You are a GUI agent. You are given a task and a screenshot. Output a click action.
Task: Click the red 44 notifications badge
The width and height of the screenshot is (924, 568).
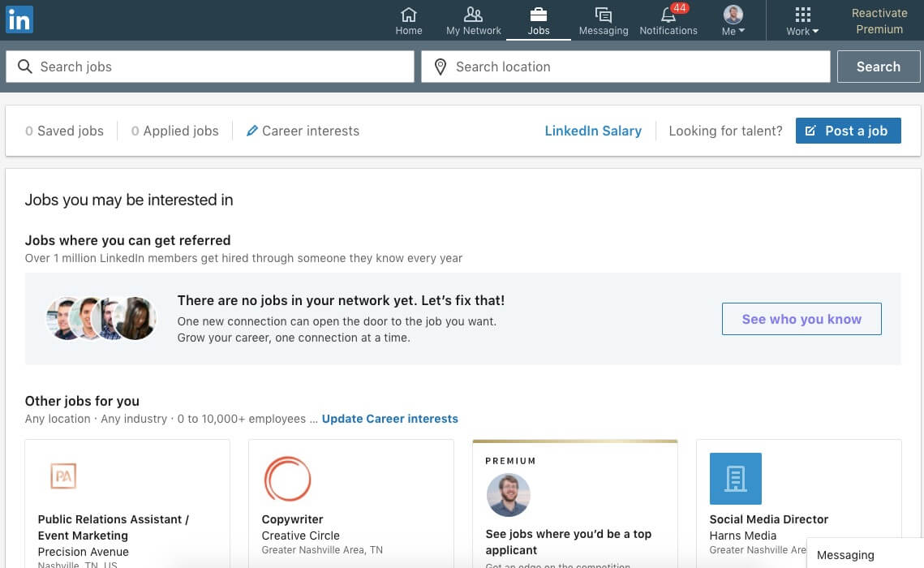pos(680,7)
